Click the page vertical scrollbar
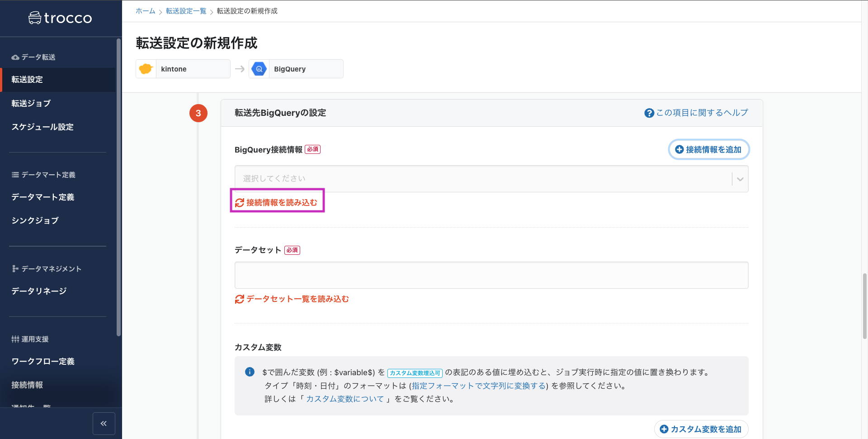This screenshot has width=868, height=439. pyautogui.click(x=865, y=306)
